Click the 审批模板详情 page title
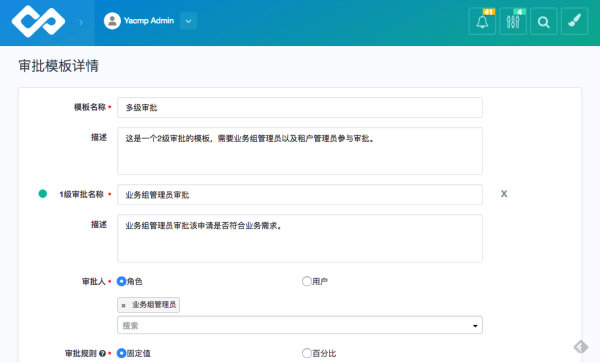This screenshot has width=600, height=363. [x=59, y=66]
